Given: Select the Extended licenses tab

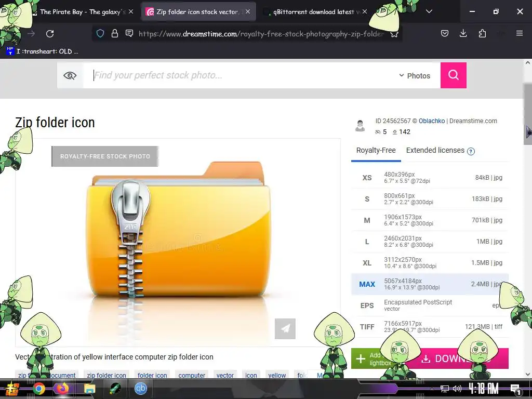Looking at the screenshot, I should (x=435, y=150).
